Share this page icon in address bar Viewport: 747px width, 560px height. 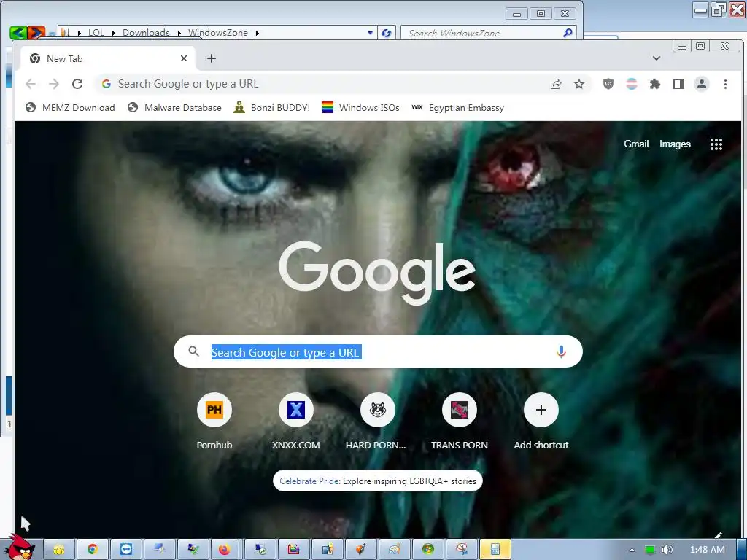click(x=555, y=85)
